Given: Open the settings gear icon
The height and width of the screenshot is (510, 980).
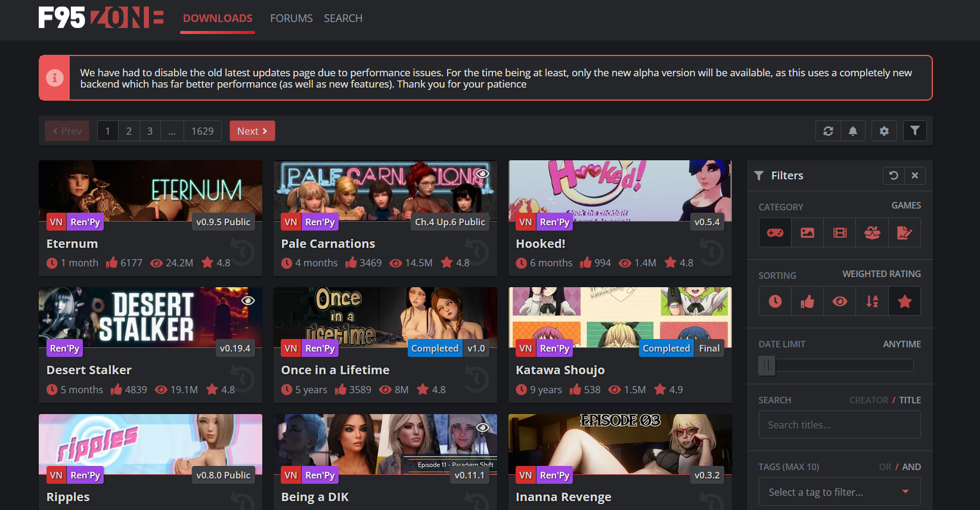Looking at the screenshot, I should tap(884, 131).
